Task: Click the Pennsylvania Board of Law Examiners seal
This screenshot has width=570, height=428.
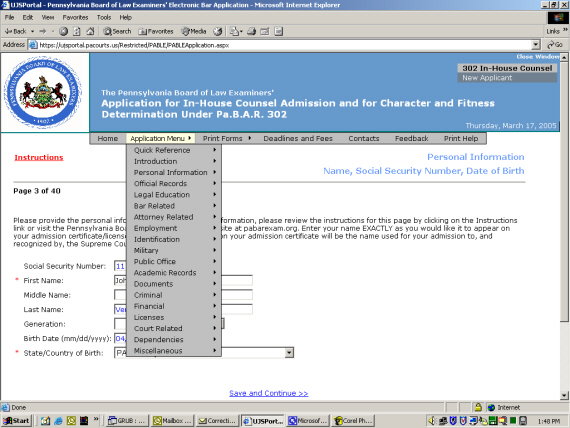Action: coord(43,92)
